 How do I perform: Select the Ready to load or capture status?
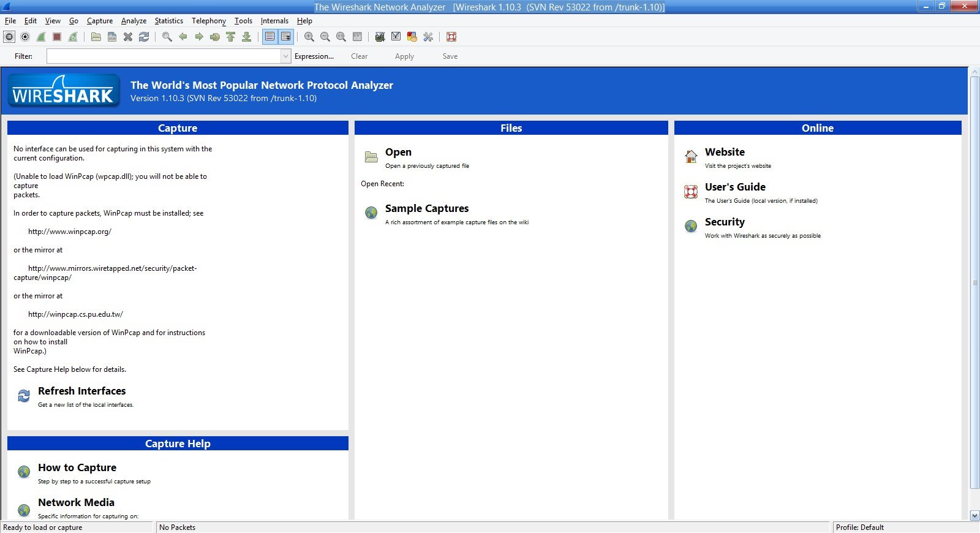pyautogui.click(x=43, y=527)
